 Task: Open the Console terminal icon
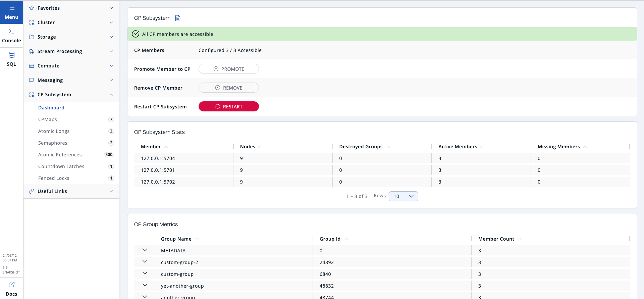tap(11, 31)
